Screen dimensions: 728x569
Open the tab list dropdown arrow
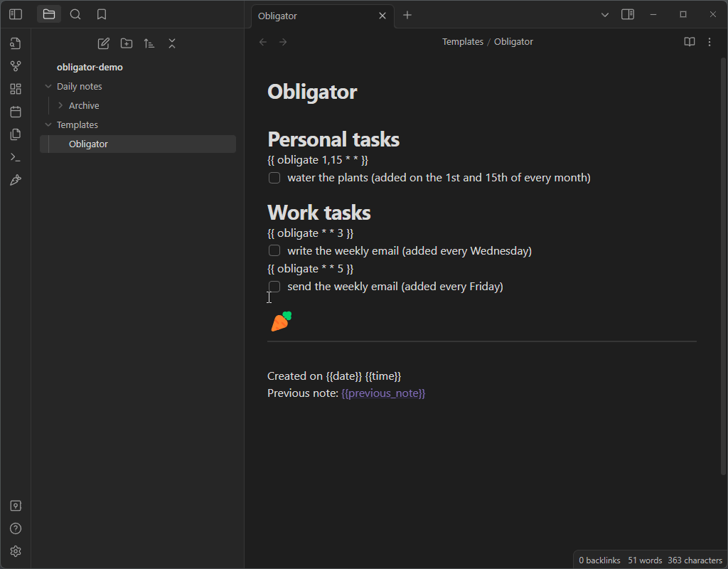[604, 15]
